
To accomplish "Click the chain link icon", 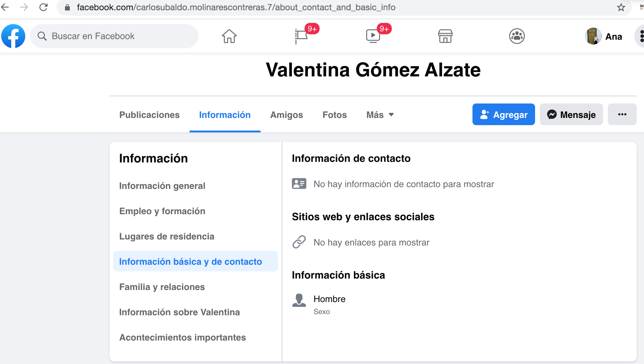I will (x=299, y=242).
